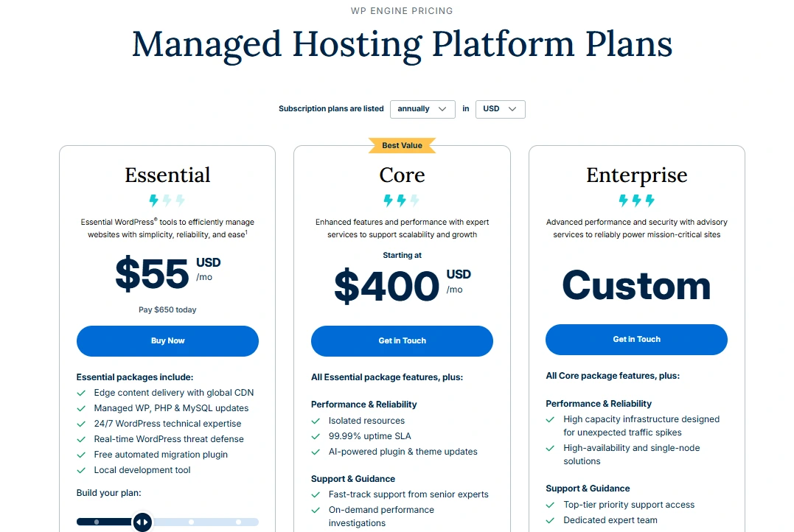The height and width of the screenshot is (532, 794).
Task: Click the lightning bolt icons under Essential
Action: coord(167,200)
